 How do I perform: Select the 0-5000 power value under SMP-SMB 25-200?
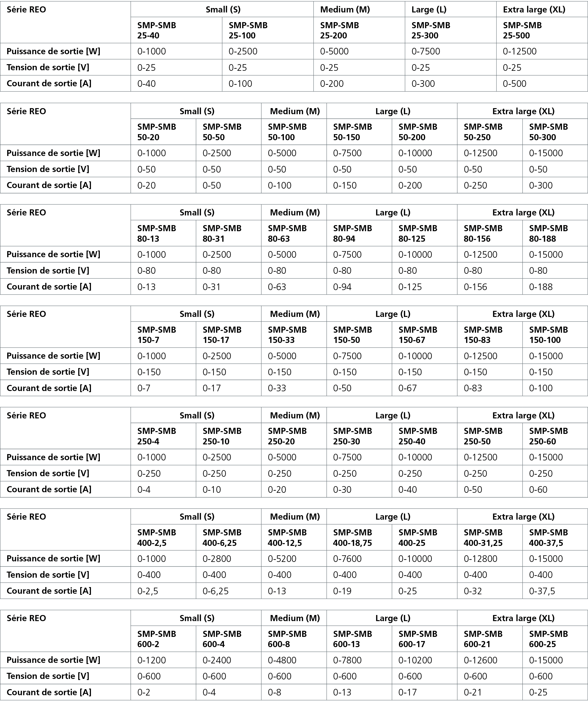point(334,51)
